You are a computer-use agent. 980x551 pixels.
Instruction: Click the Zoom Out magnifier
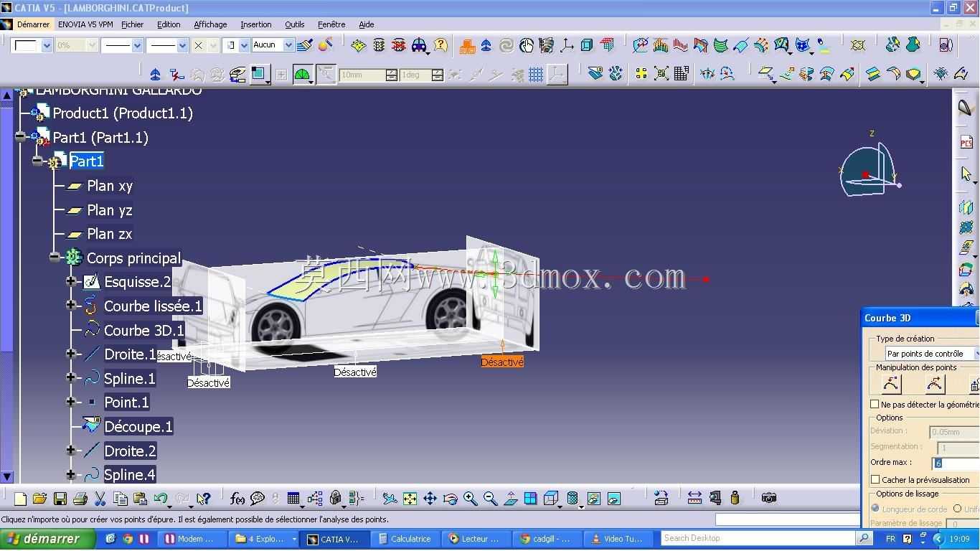[x=491, y=499]
